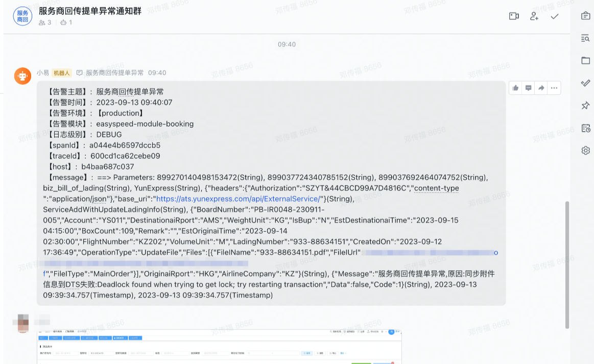Click the 【production】 environment text
Image resolution: width=594 pixels, height=364 pixels.
tap(121, 113)
